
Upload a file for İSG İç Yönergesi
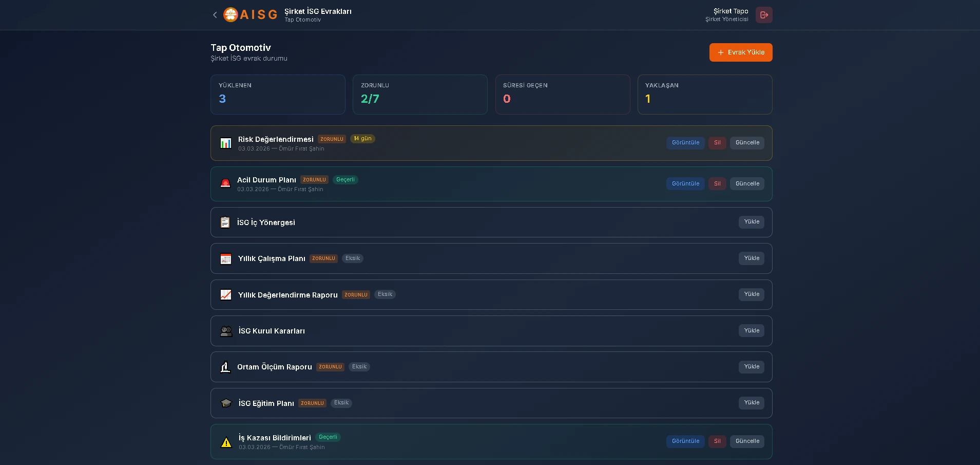[x=752, y=222]
